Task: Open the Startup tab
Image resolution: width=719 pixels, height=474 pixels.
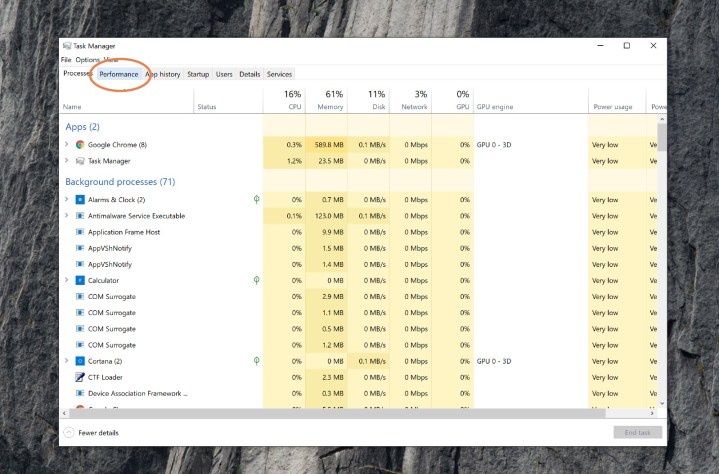Action: pyautogui.click(x=198, y=74)
